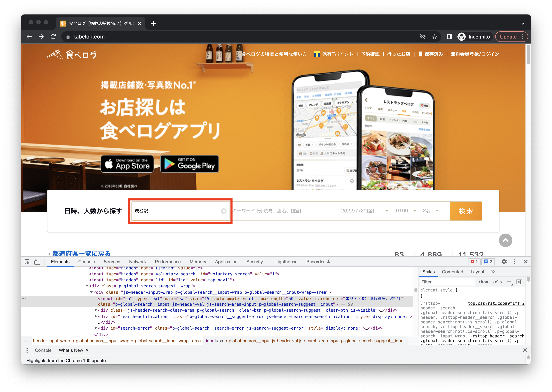552x392 pixels.
Task: Switch to the Elements tab in DevTools
Action: 60,262
